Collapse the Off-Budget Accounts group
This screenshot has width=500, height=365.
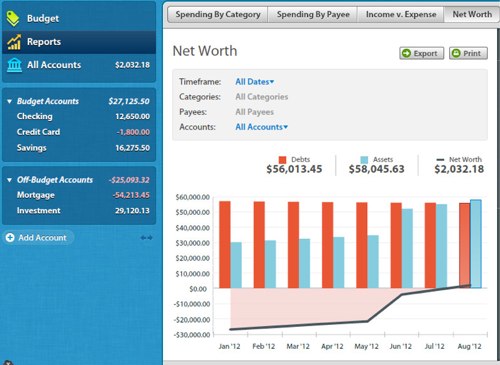point(9,180)
